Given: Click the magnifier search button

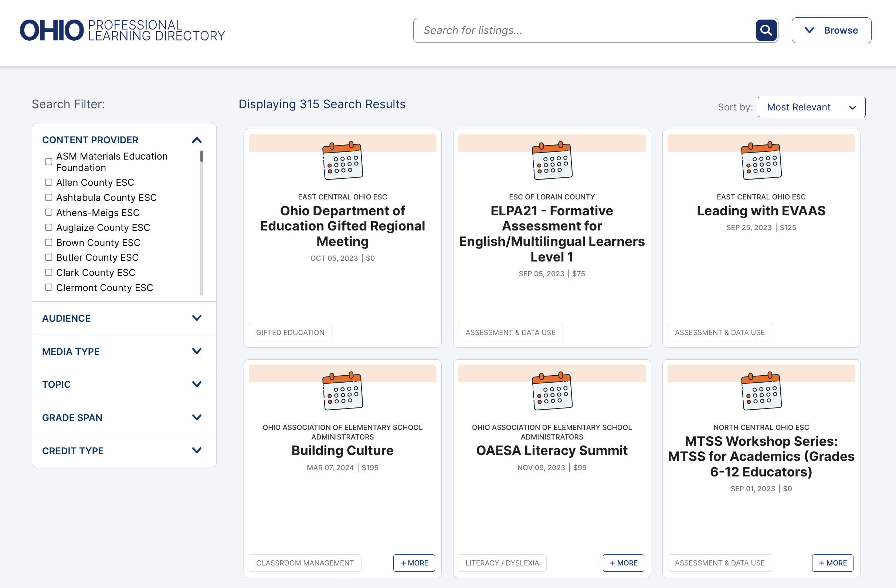Looking at the screenshot, I should [x=766, y=30].
